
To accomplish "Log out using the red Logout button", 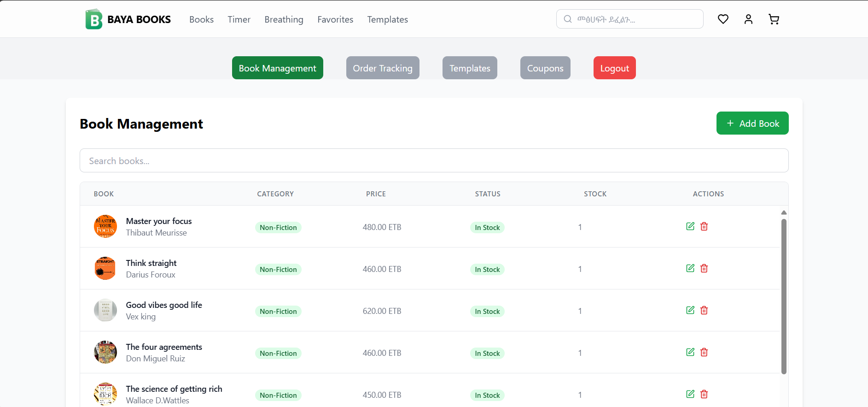I will coord(614,68).
